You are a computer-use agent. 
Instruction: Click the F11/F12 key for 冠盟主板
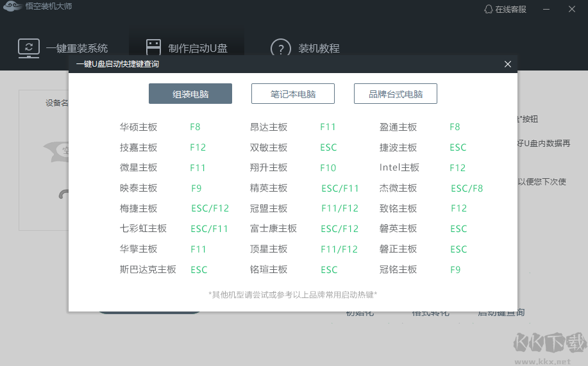point(340,208)
